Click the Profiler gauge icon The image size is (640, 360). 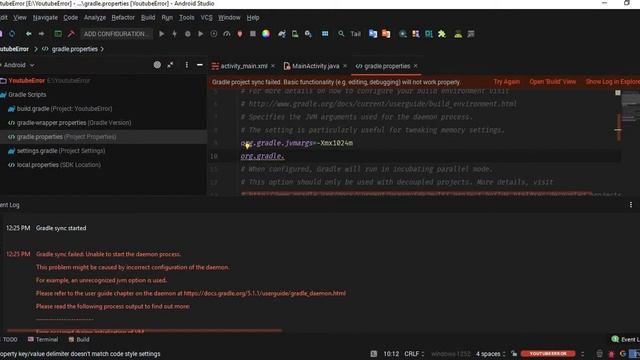click(x=227, y=34)
